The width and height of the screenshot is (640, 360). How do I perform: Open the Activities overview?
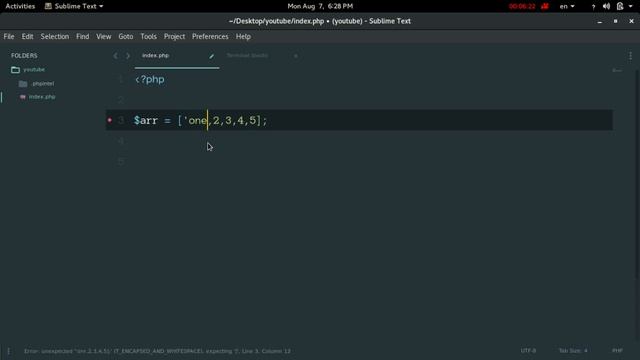tap(20, 6)
